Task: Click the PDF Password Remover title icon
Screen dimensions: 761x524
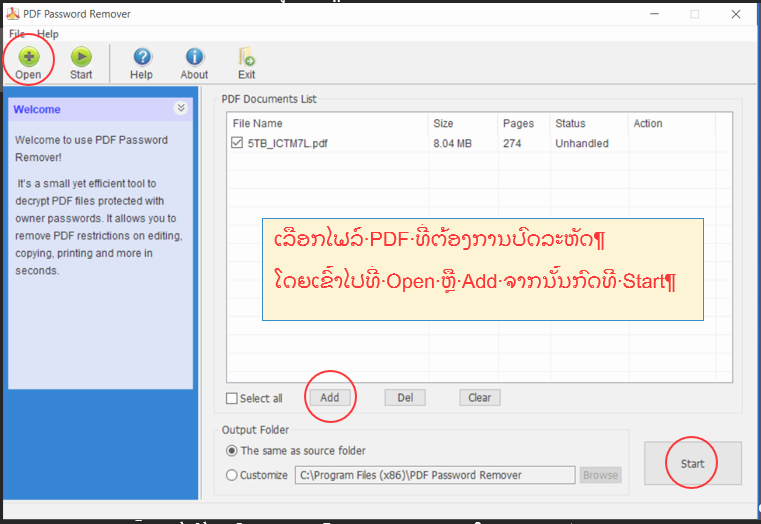Action: (11, 14)
